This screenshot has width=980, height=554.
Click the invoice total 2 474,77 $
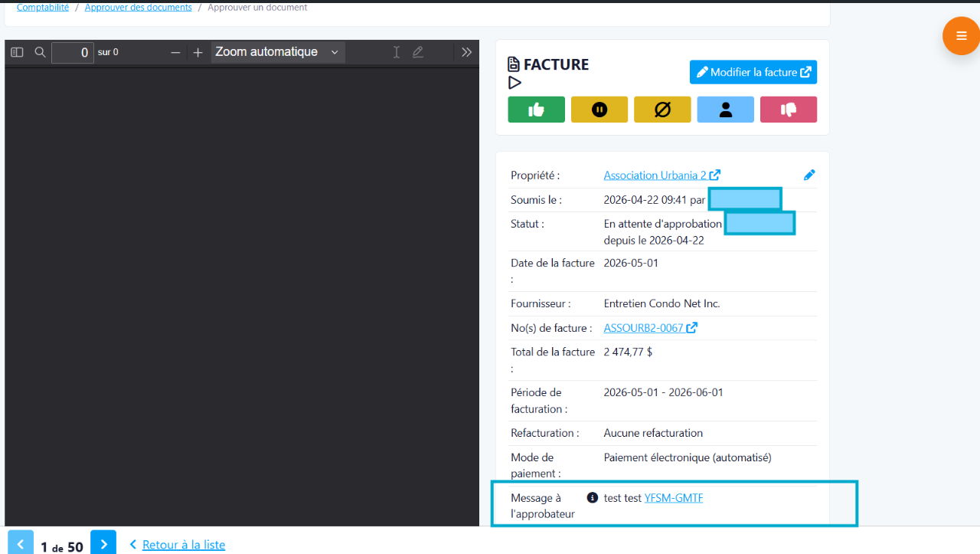[628, 352]
